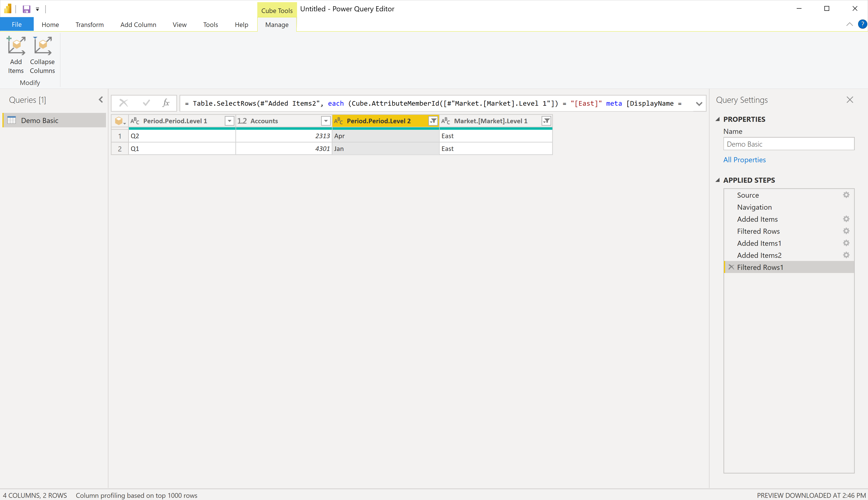
Task: Click the query Name input field
Action: 788,144
